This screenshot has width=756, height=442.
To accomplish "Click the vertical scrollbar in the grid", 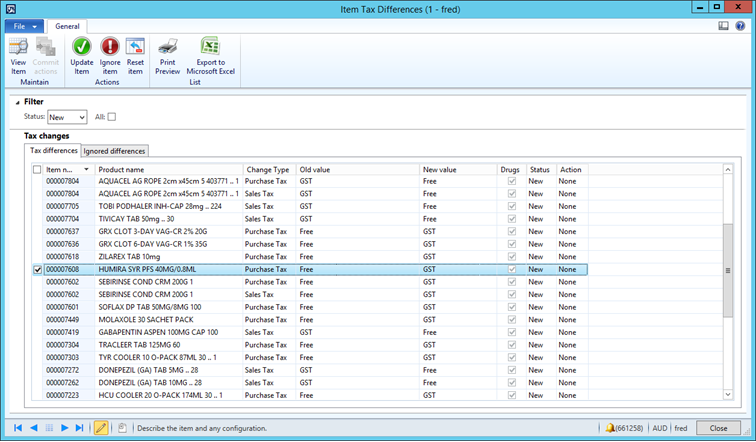I will pos(727,270).
